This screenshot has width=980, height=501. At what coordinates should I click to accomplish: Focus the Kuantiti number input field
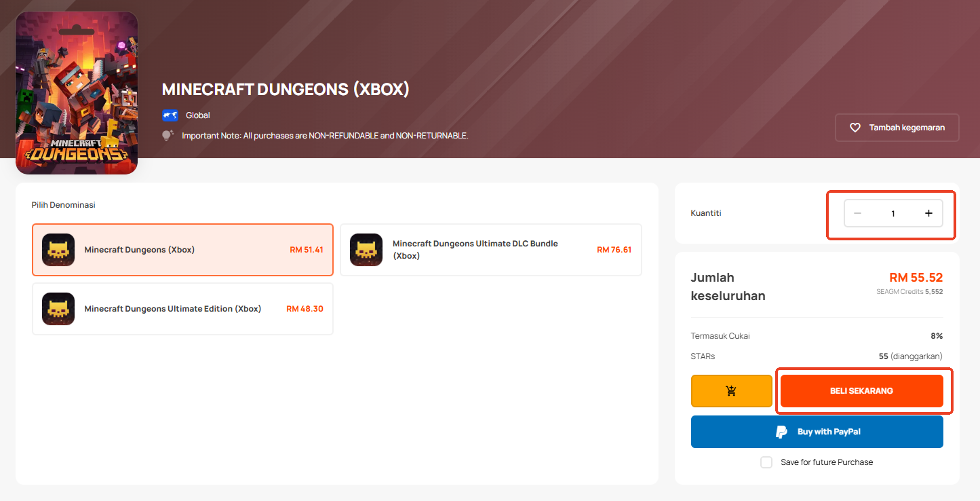893,213
